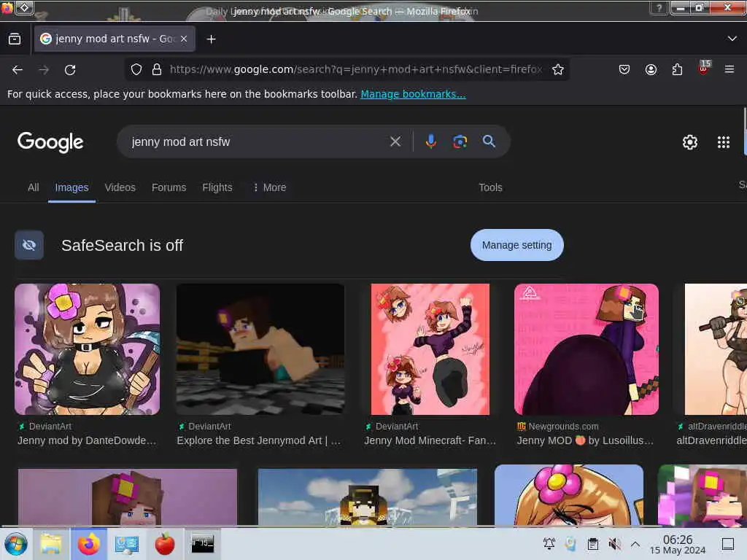Switch to the Flights tab
The width and height of the screenshot is (747, 560).
point(217,187)
